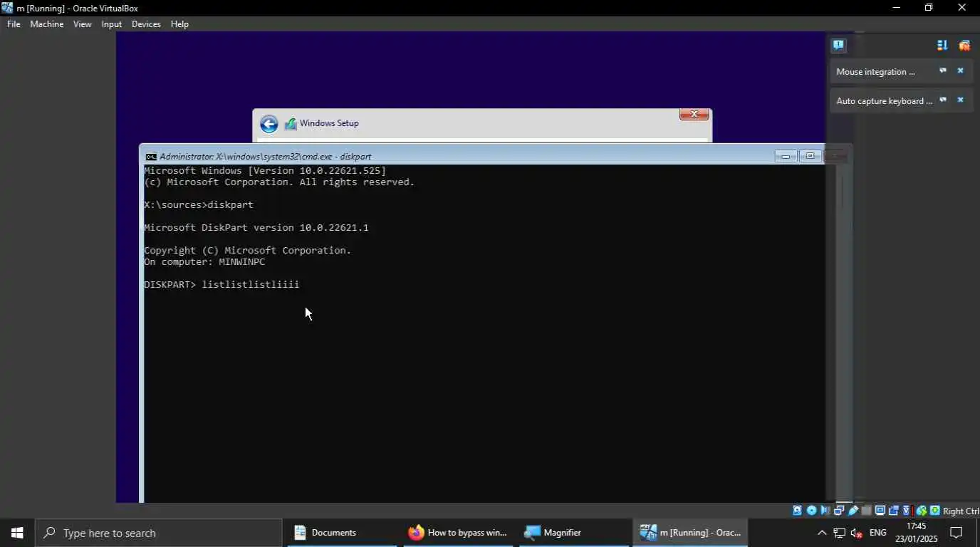The height and width of the screenshot is (547, 980).
Task: Maximize the cmd.exe diskpart window
Action: pyautogui.click(x=810, y=156)
